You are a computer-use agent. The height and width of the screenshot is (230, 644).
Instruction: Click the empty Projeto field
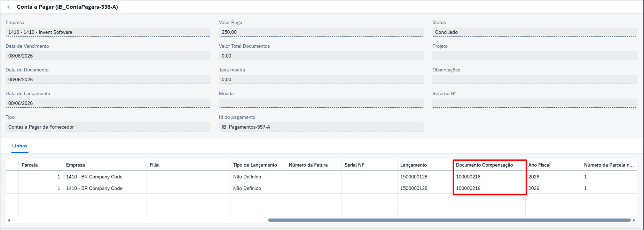tap(535, 56)
